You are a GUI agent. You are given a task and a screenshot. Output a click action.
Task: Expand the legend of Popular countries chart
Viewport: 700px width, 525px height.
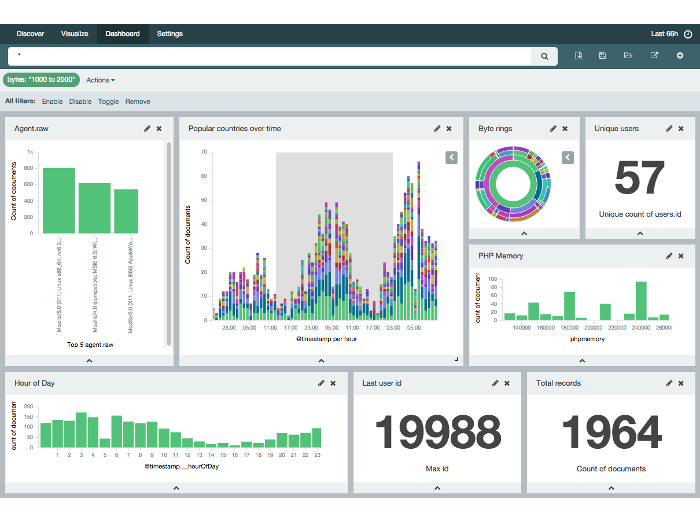click(x=452, y=157)
